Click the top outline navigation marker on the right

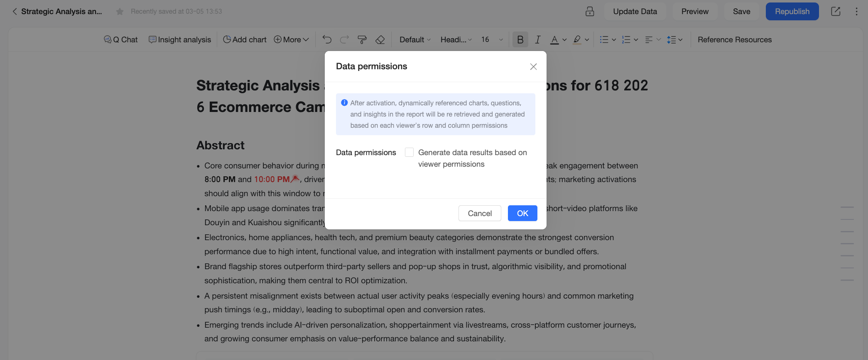pos(847,207)
